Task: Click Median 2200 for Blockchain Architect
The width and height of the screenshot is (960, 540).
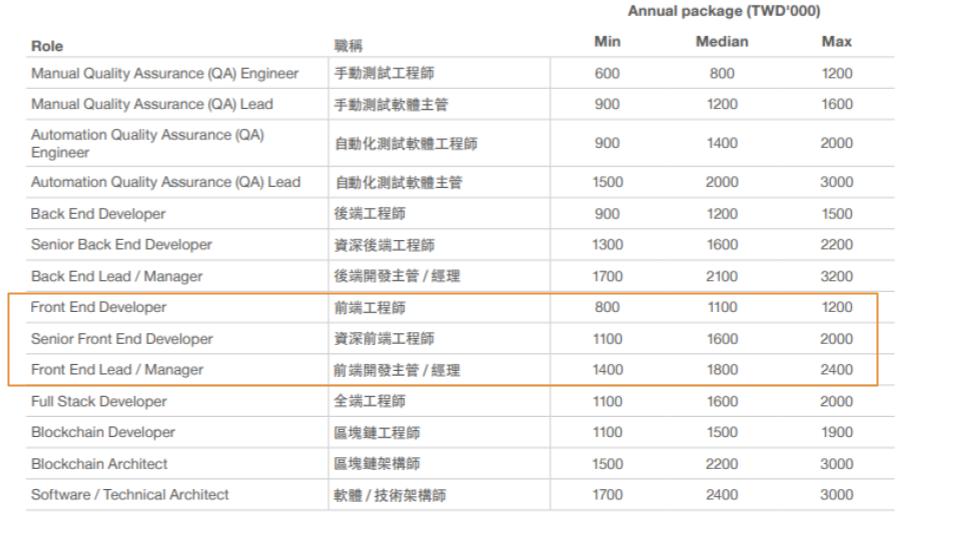Action: (722, 463)
